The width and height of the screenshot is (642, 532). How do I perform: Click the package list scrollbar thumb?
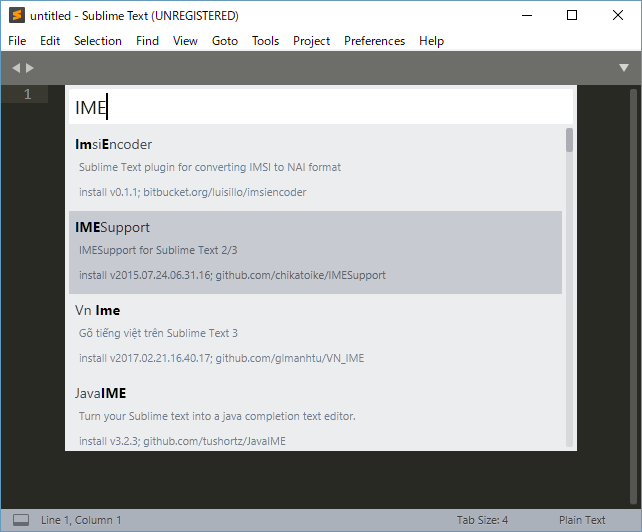click(x=569, y=140)
